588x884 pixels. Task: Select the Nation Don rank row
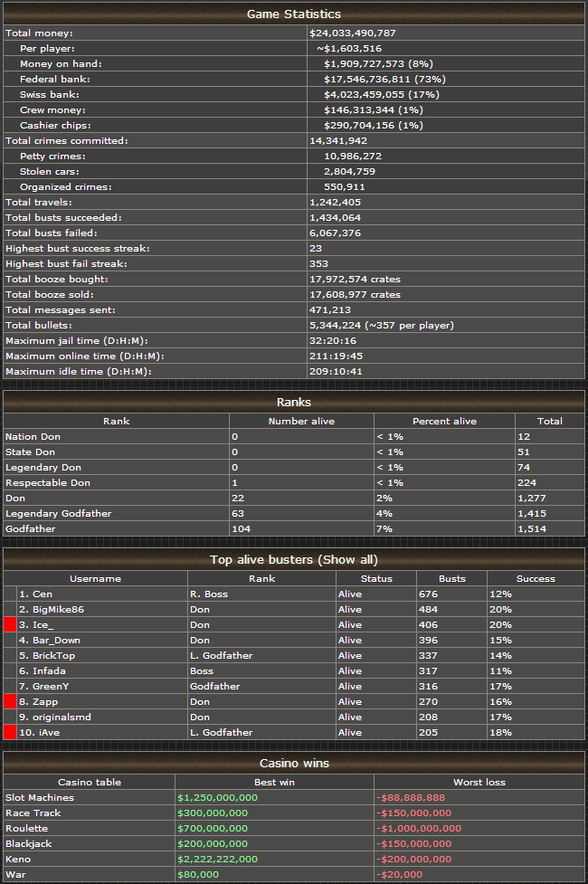pos(294,437)
